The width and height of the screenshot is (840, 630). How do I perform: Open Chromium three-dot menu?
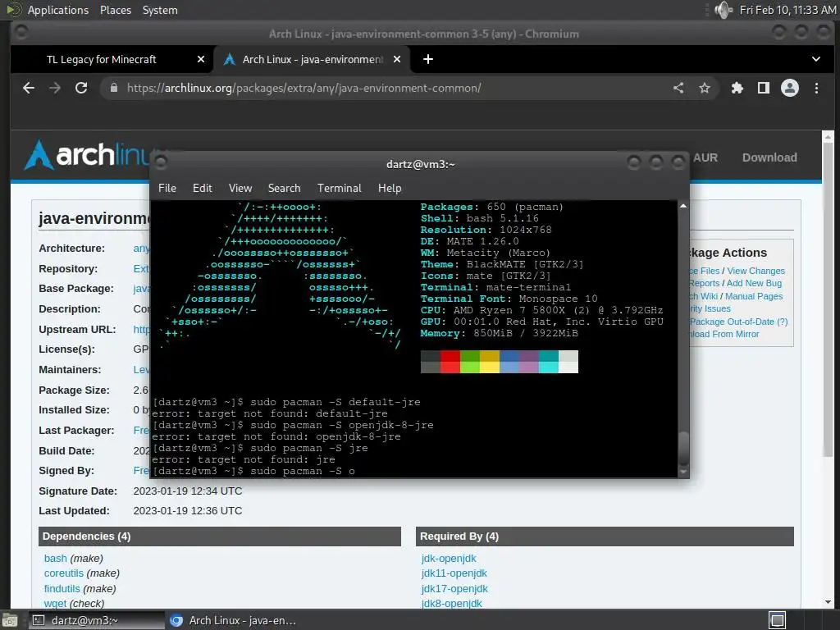(816, 88)
